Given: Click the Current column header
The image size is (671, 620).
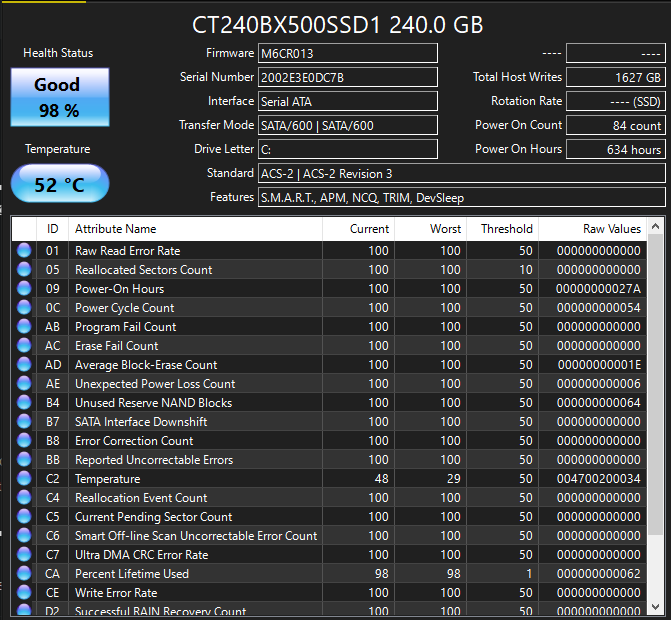Looking at the screenshot, I should [358, 229].
